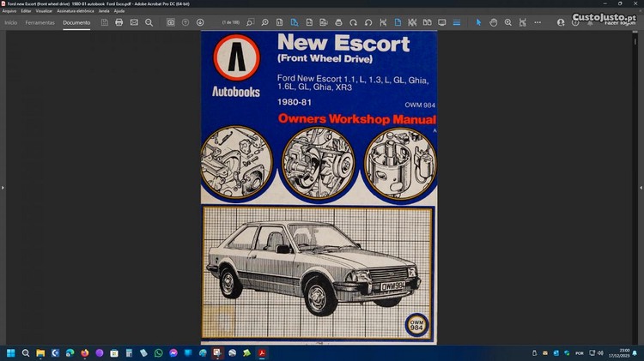Switch to the Início tab

pyautogui.click(x=11, y=22)
